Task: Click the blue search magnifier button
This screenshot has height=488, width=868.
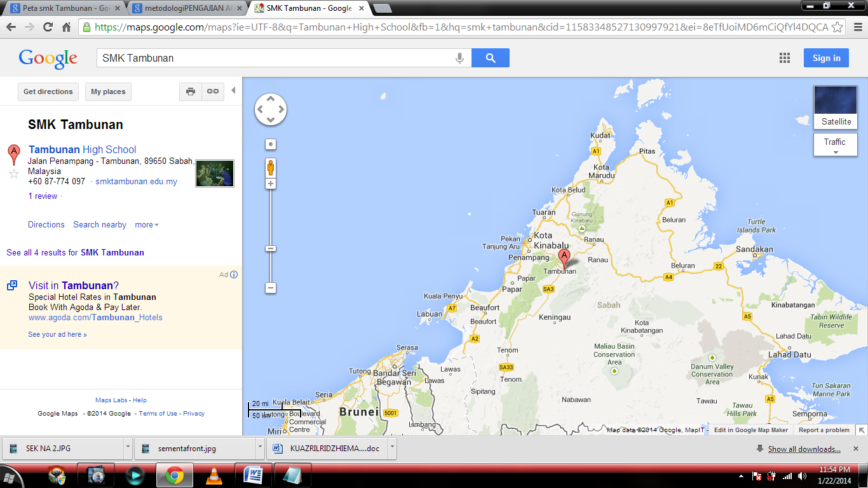Action: pyautogui.click(x=490, y=58)
